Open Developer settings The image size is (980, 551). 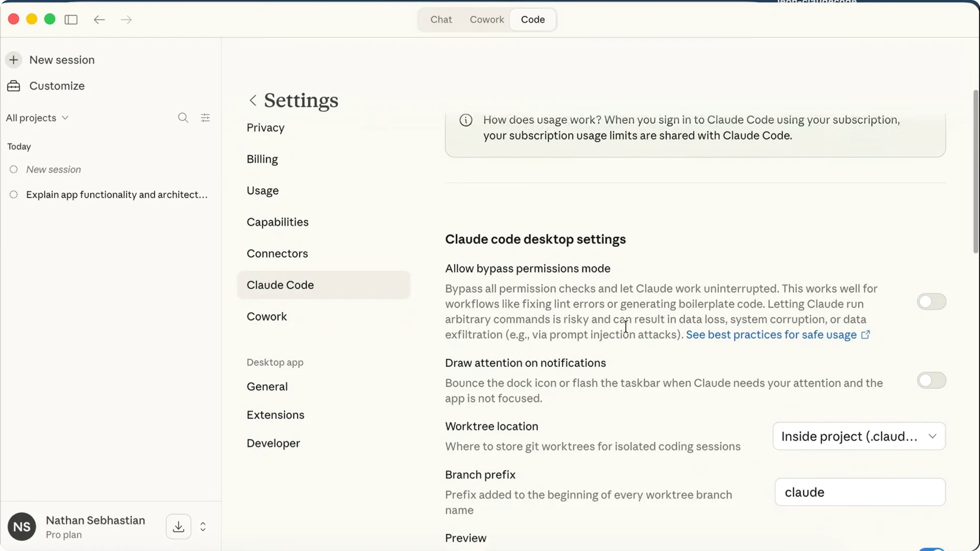pos(273,443)
